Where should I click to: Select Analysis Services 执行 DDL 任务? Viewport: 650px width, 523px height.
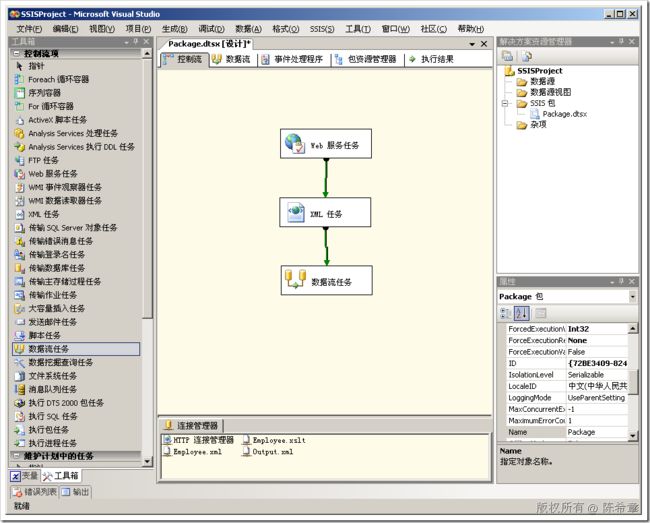pos(75,147)
